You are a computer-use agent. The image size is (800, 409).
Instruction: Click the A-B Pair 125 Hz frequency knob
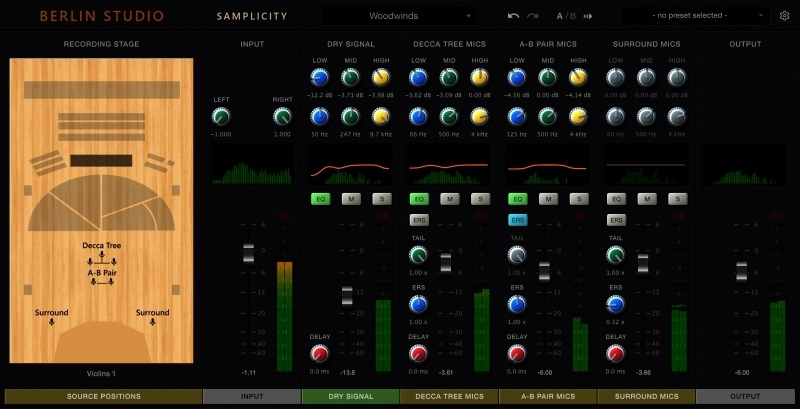tap(517, 117)
